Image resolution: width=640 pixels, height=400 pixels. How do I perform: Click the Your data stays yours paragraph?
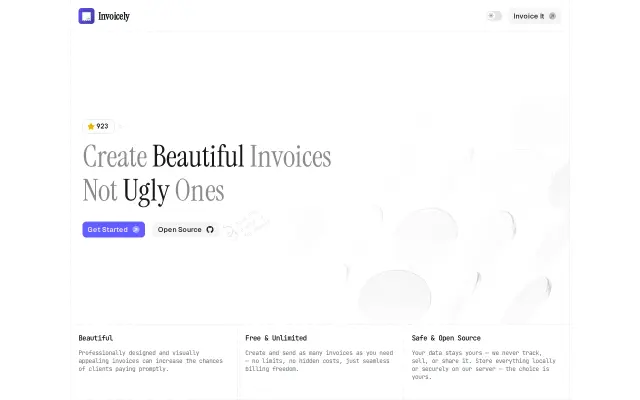(x=484, y=364)
